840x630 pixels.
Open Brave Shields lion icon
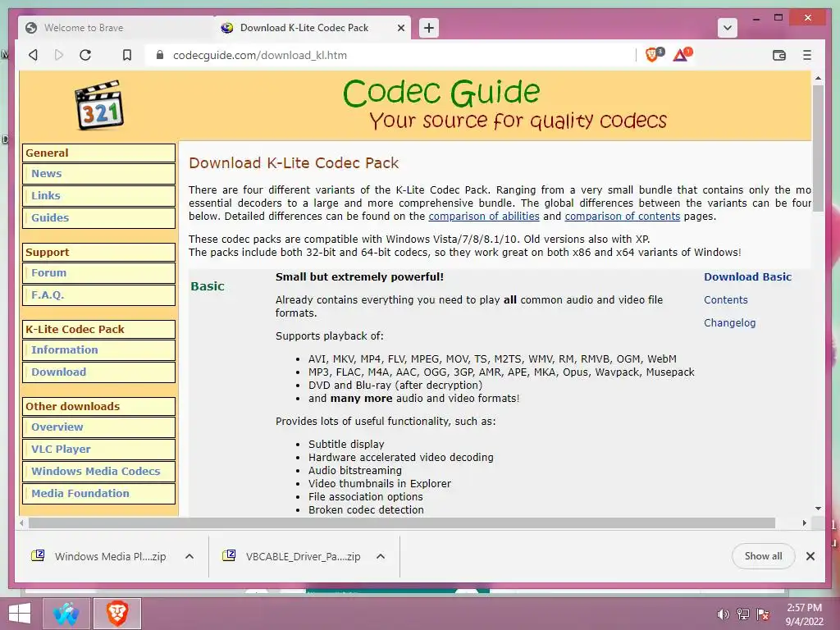tap(654, 54)
